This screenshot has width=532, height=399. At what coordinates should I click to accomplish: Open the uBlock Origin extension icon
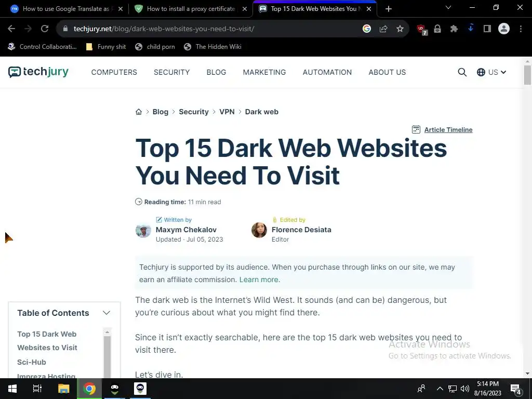point(422,30)
